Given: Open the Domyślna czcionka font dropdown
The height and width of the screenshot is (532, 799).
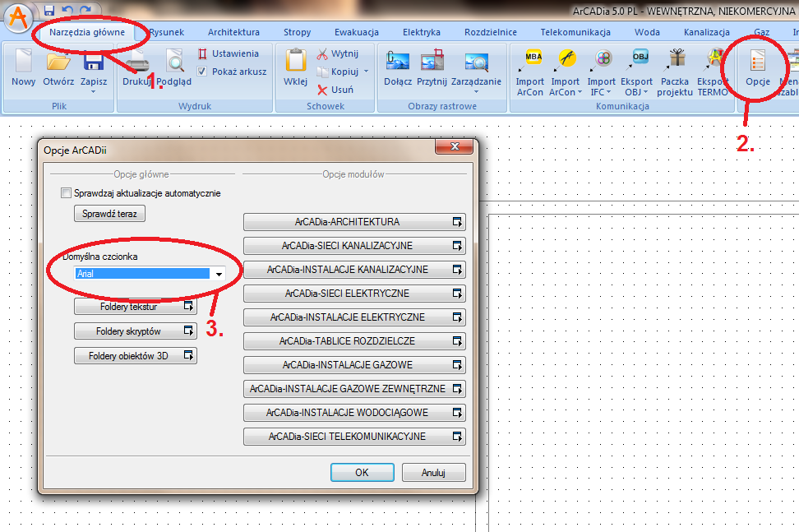Looking at the screenshot, I should [x=219, y=274].
